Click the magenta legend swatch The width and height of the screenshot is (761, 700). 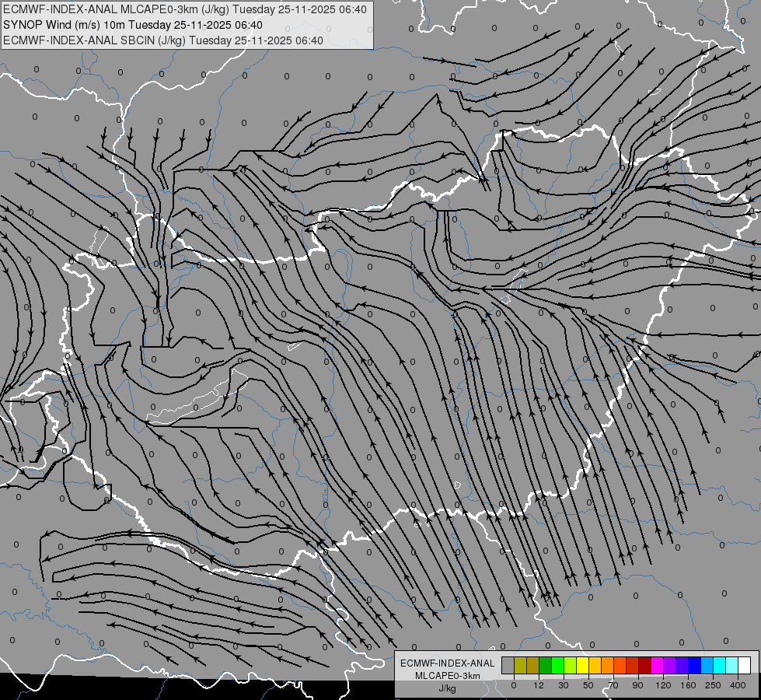tap(657, 665)
